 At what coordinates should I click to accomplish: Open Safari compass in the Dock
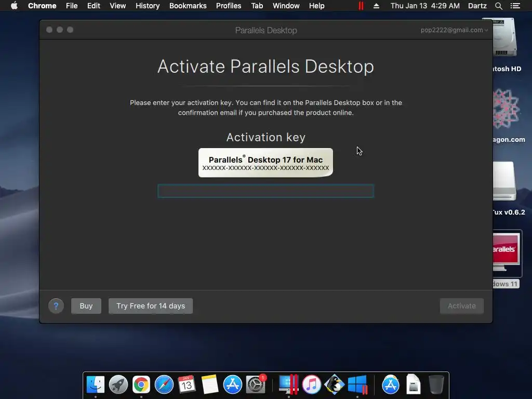pos(164,384)
